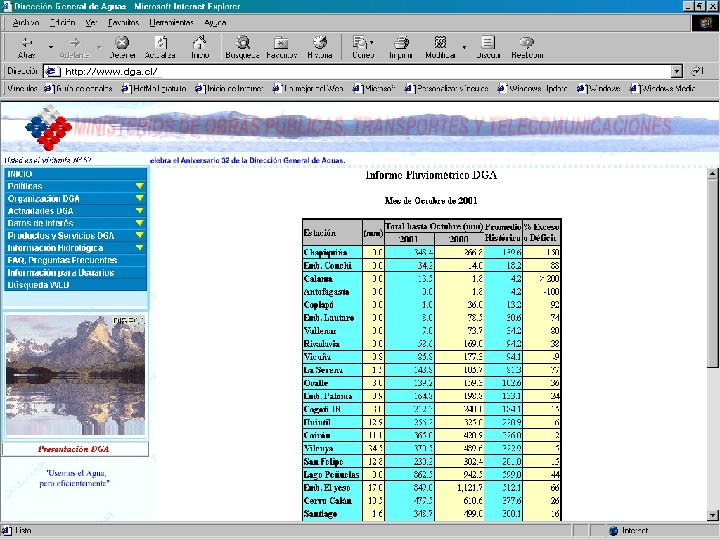
Task: Open the Atrás history dropdown arrow
Action: tap(51, 47)
